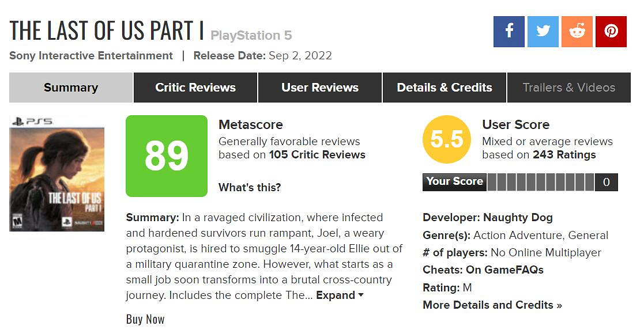644x330 pixels.
Task: Pin the page on Pinterest
Action: [611, 32]
